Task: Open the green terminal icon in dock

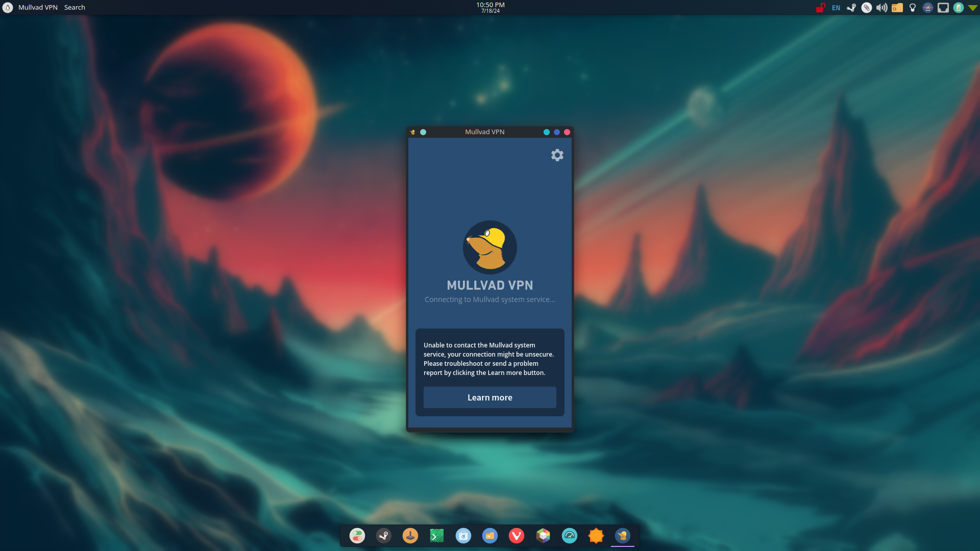Action: pyautogui.click(x=436, y=536)
